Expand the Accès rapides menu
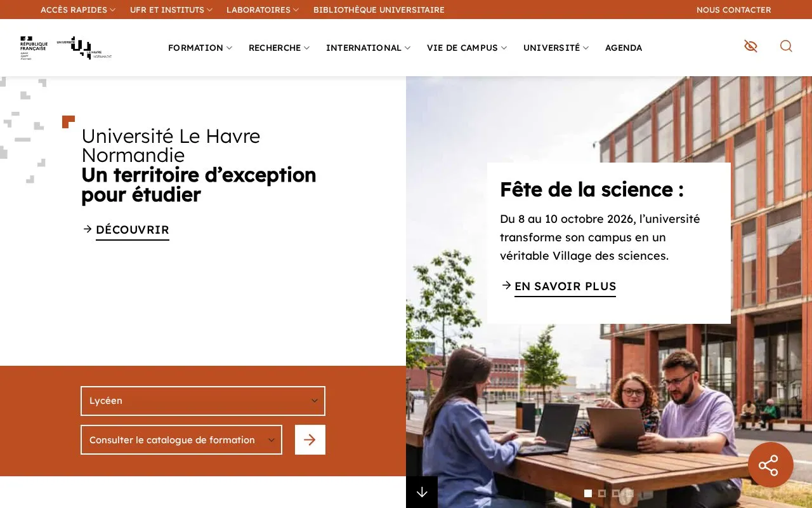 (x=78, y=10)
